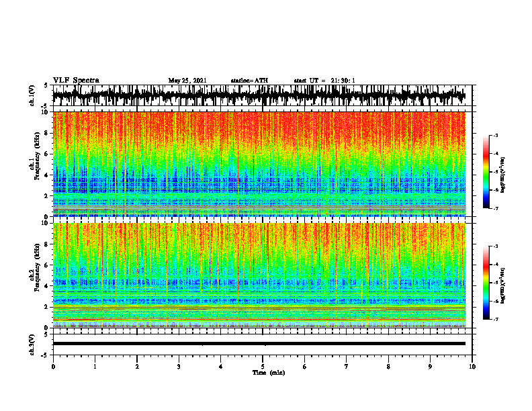Viewport: 532px width, 411px height.
Task: Click the "station= ATH" header label
Action: click(x=249, y=81)
